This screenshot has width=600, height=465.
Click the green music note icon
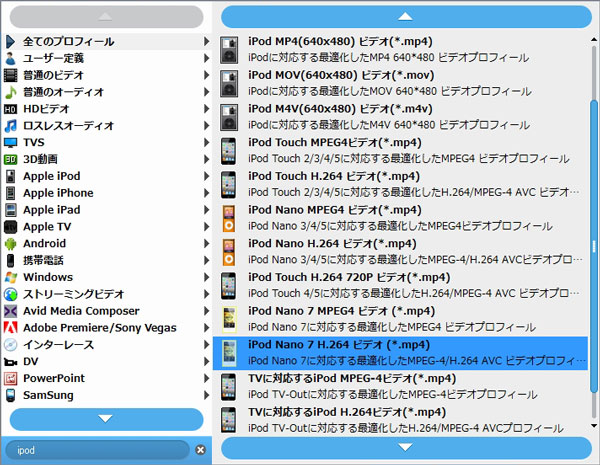coord(10,92)
